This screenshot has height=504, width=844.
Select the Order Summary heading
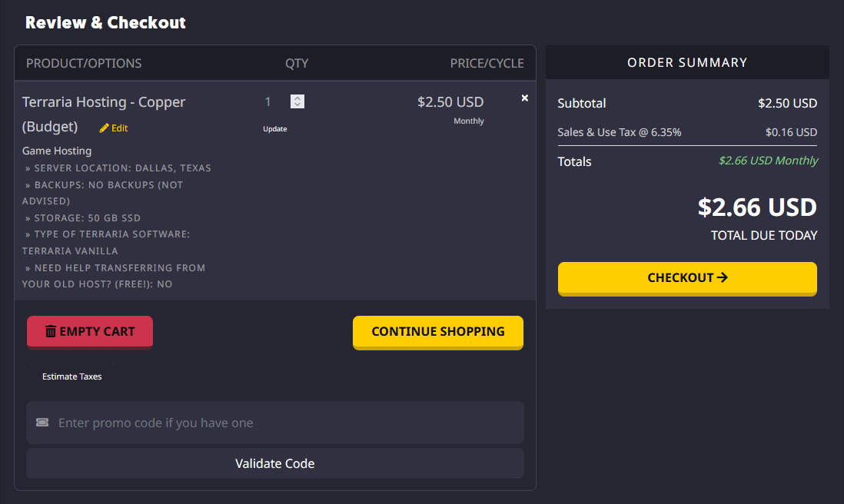(687, 63)
